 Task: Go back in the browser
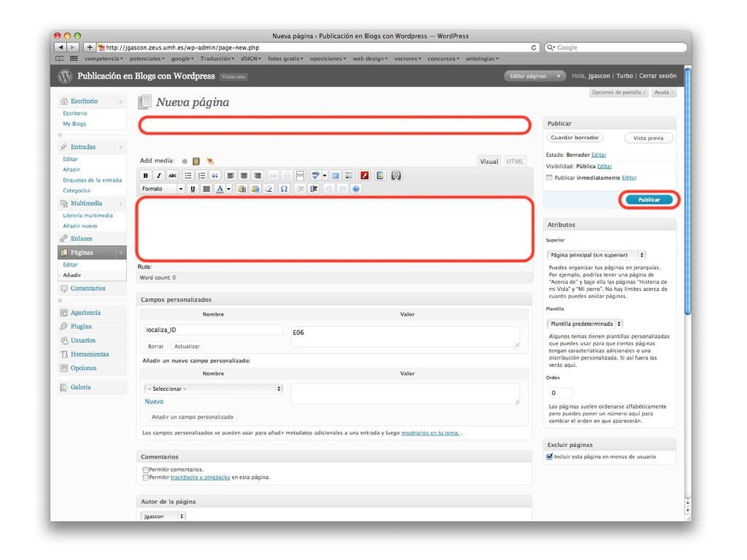click(x=61, y=47)
